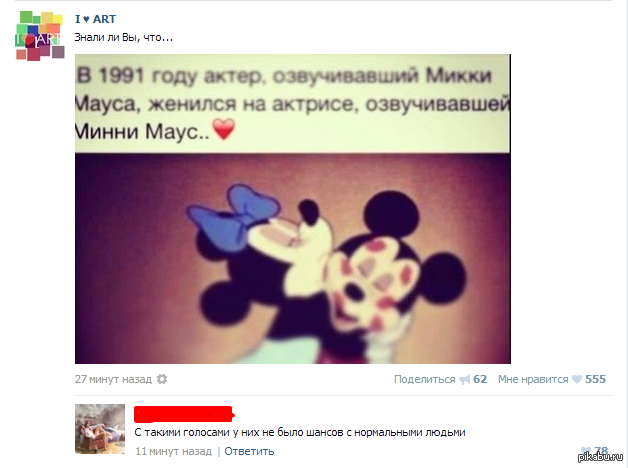
Task: Open the commenter's redacted red name
Action: (184, 414)
